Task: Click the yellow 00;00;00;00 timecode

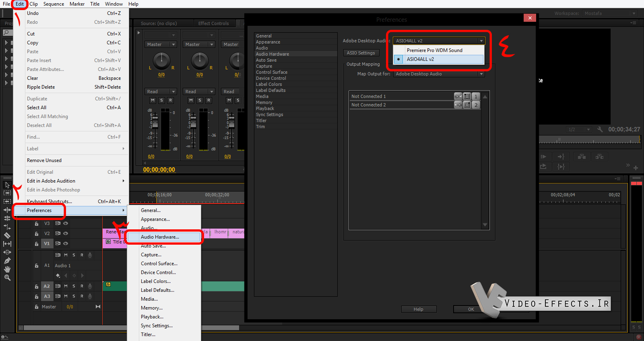Action: (159, 170)
